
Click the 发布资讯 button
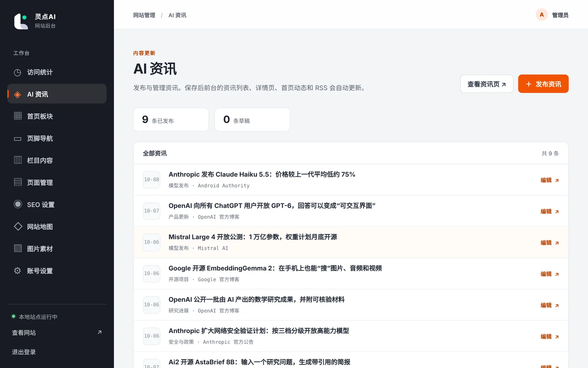[x=543, y=84]
